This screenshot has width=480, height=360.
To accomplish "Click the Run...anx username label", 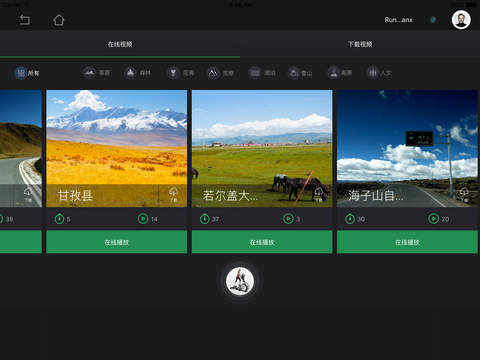I will (398, 20).
